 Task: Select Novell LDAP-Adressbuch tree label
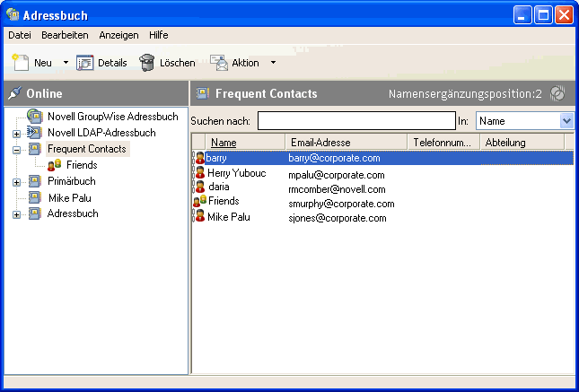[101, 133]
